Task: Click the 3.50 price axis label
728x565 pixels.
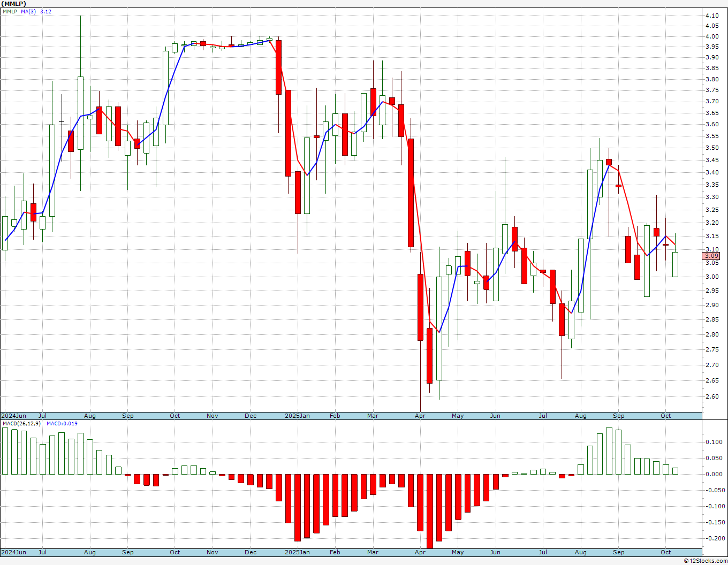Action: (x=712, y=148)
